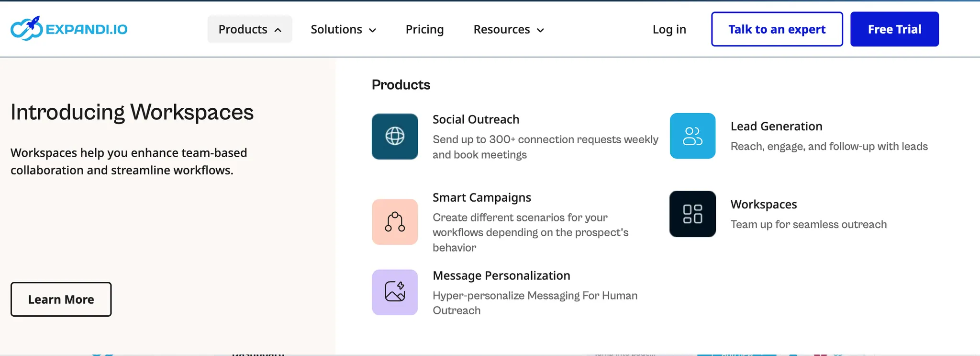The width and height of the screenshot is (980, 356).
Task: Select the Smart Campaigns title
Action: pyautogui.click(x=481, y=197)
